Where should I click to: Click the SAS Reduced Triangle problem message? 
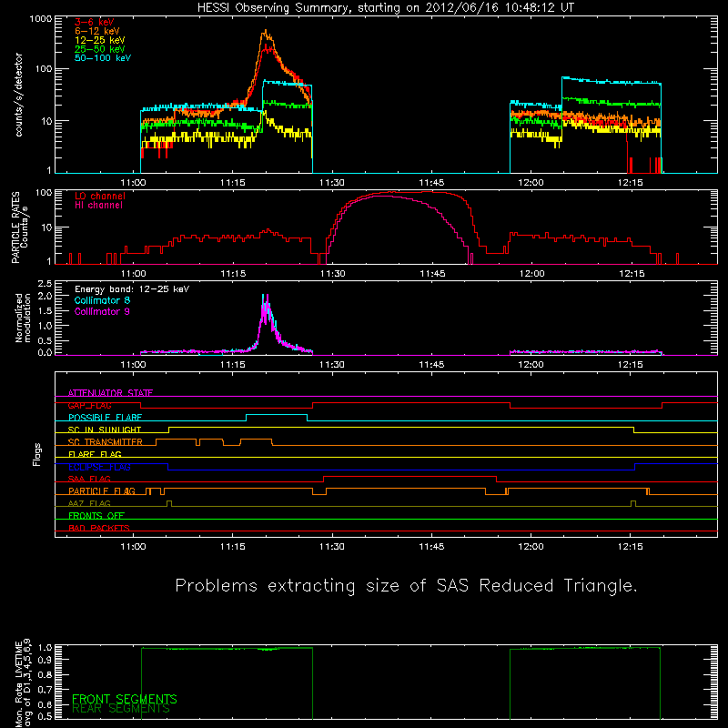406,586
